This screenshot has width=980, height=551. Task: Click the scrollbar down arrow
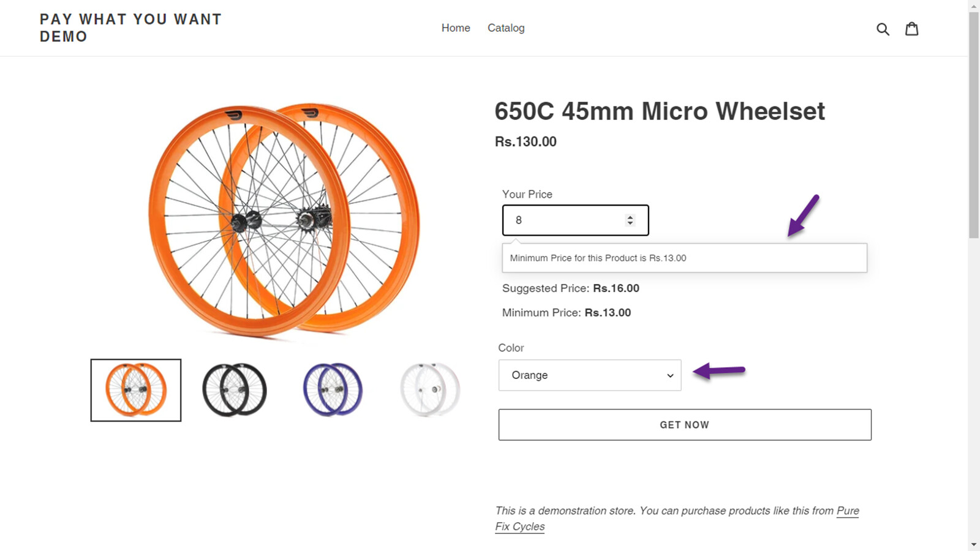tap(974, 544)
